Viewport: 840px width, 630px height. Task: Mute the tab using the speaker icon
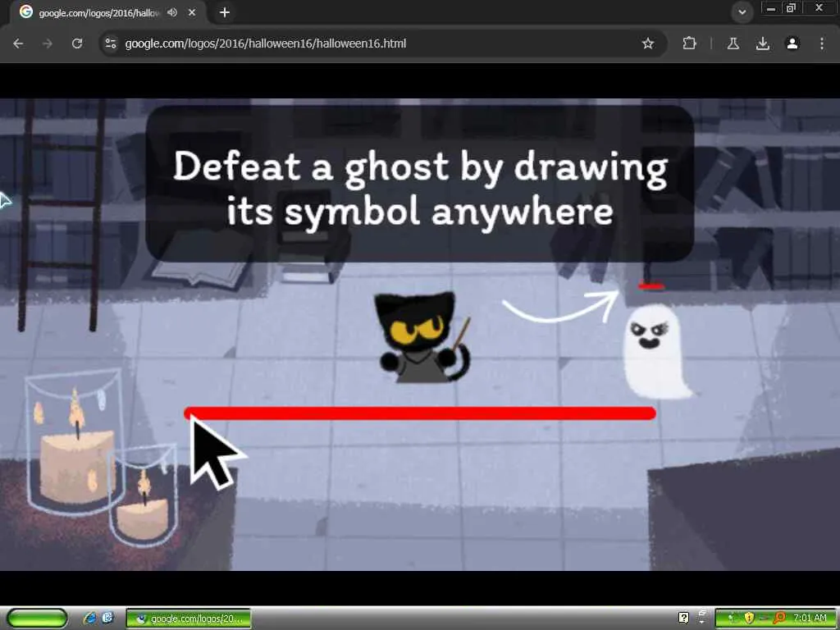coord(172,11)
